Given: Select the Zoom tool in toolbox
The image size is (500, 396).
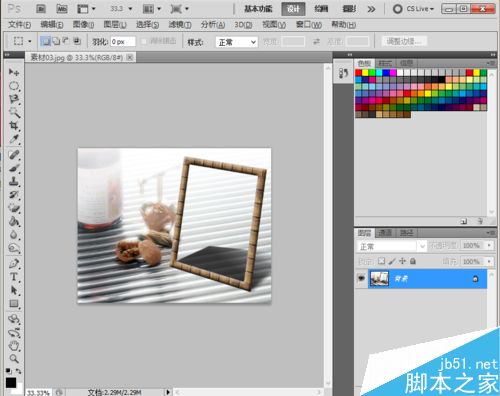Looking at the screenshot, I should coord(14,359).
